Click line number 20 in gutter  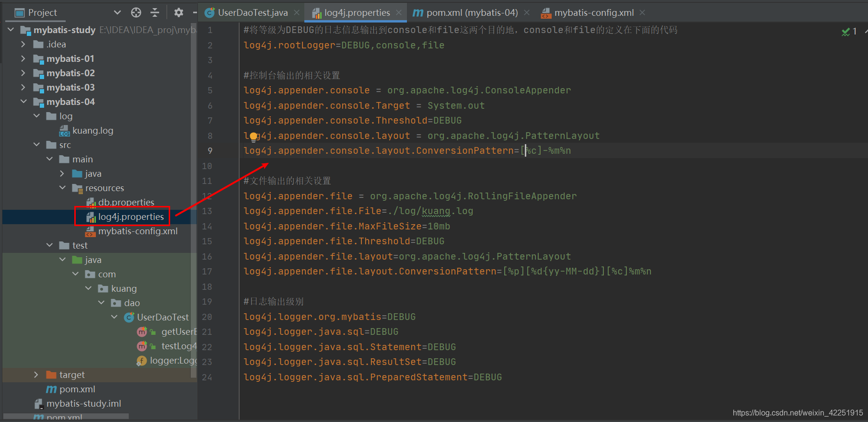[x=207, y=317]
